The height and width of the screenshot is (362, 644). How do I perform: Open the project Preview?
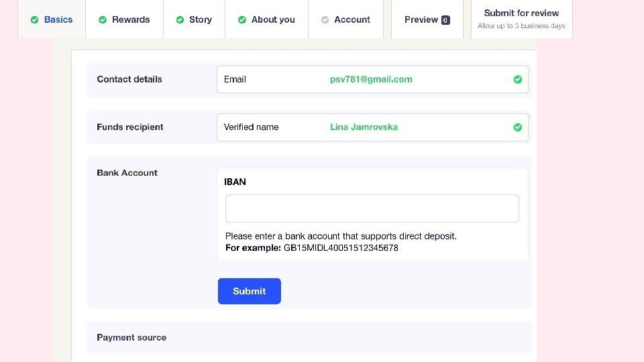[421, 19]
